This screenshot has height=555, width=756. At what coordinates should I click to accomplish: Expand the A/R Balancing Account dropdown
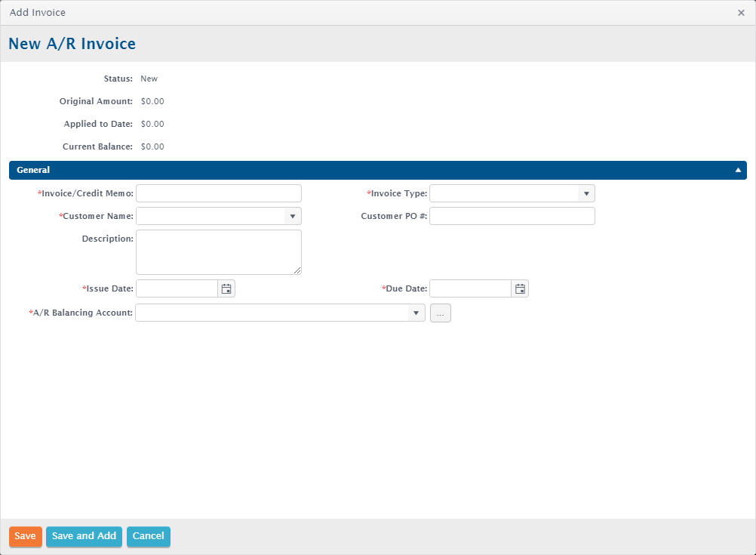click(x=416, y=313)
